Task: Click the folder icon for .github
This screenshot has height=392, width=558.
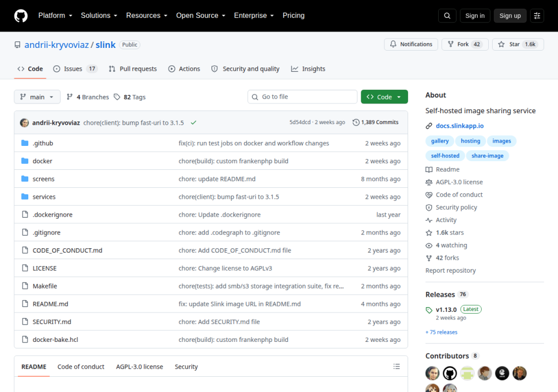Action: [25, 143]
